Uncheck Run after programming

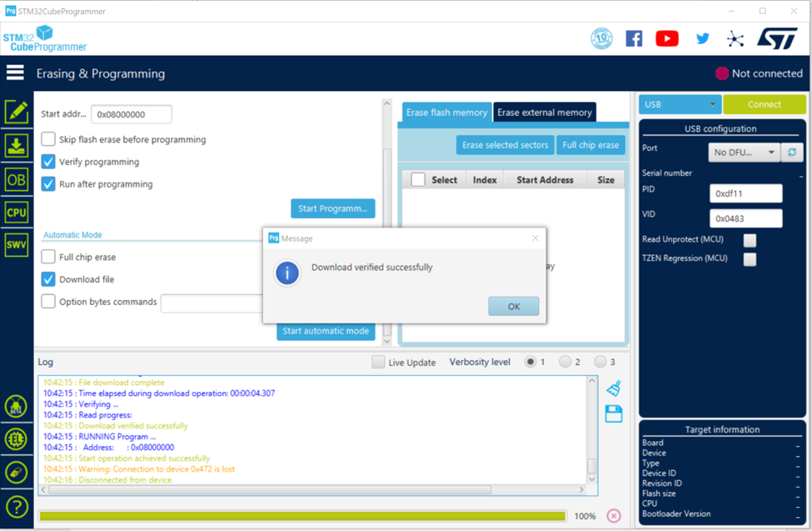pos(48,183)
